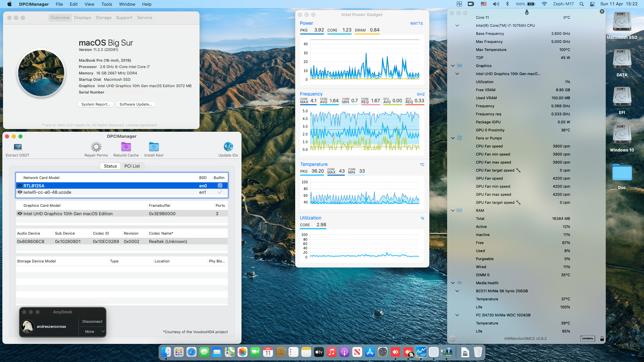Open HWMonitorSMC2 settings gear icon
Viewport: 644px width, 362px height.
coord(452,339)
